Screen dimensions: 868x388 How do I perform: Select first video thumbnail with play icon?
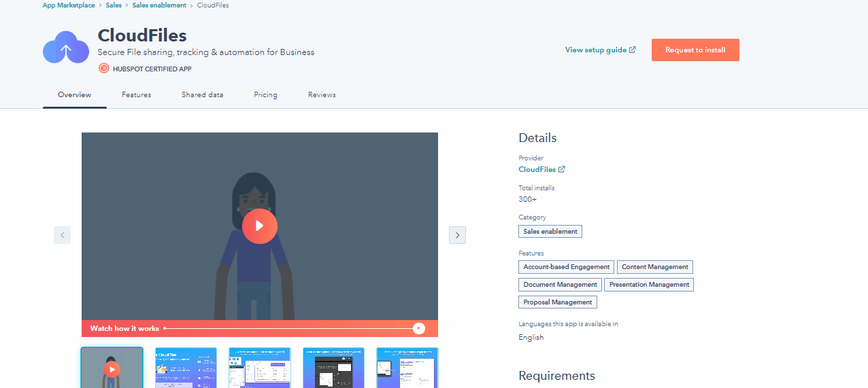point(112,368)
